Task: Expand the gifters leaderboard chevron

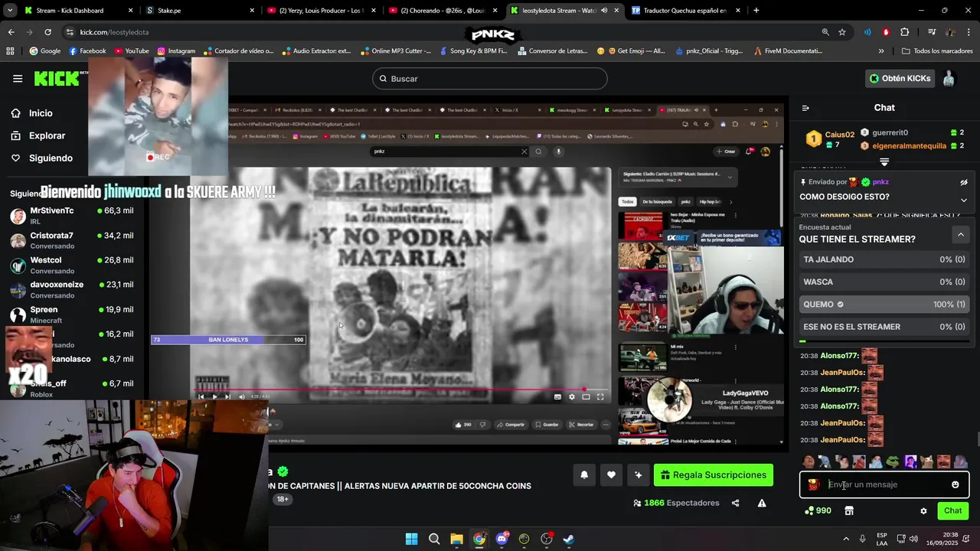Action: [x=884, y=161]
